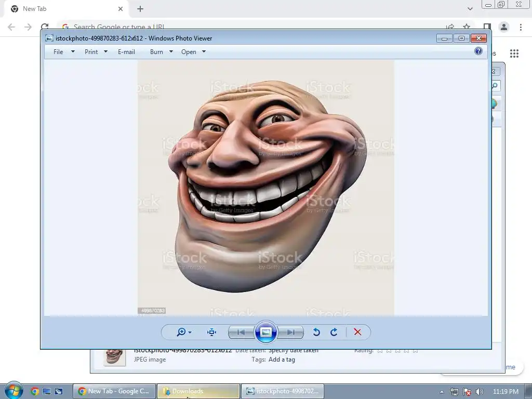Open the Print menu
This screenshot has width=532, height=399.
coord(91,52)
